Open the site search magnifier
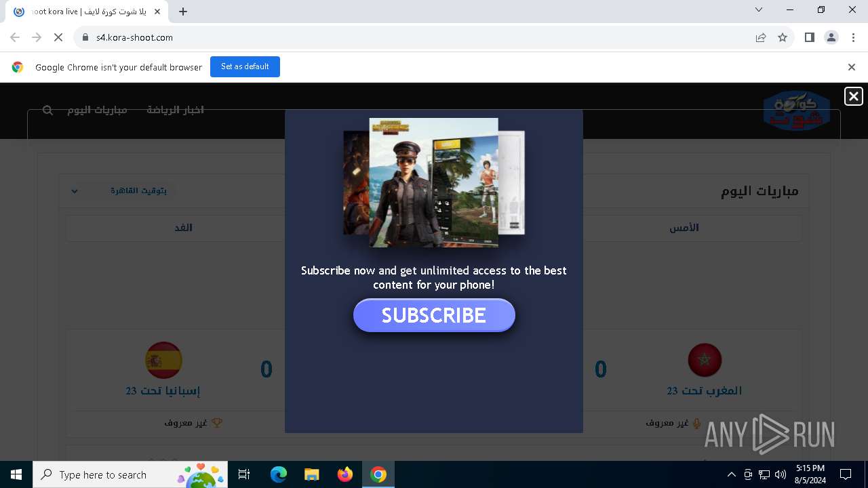The image size is (868, 488). (x=47, y=110)
